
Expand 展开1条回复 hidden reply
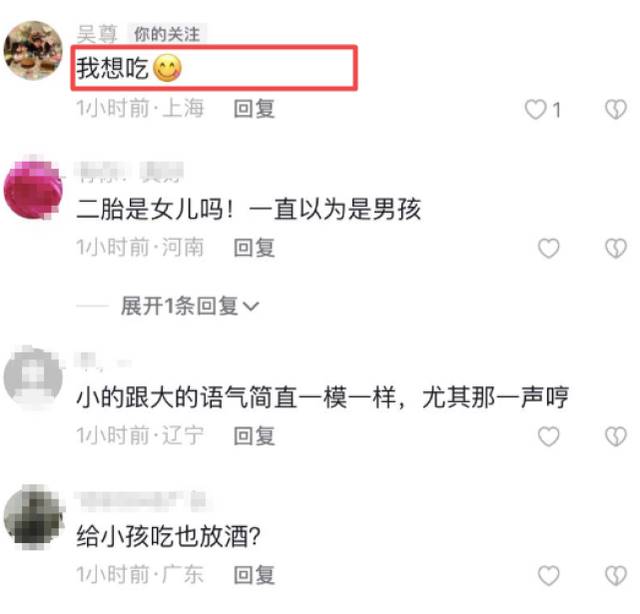[190, 306]
